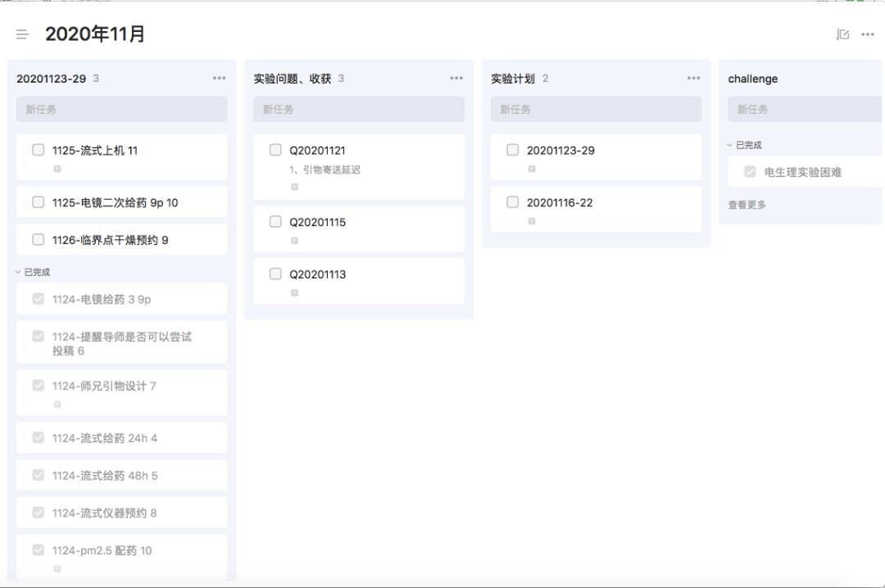The width and height of the screenshot is (885, 588).
Task: Click the edit icon at top right
Action: pyautogui.click(x=842, y=34)
